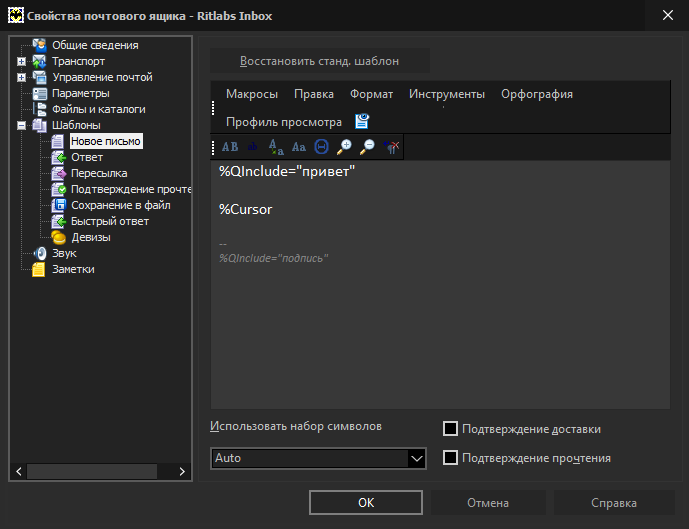Enable Подтверждение доставки checkbox
This screenshot has height=529, width=689.
tap(450, 429)
